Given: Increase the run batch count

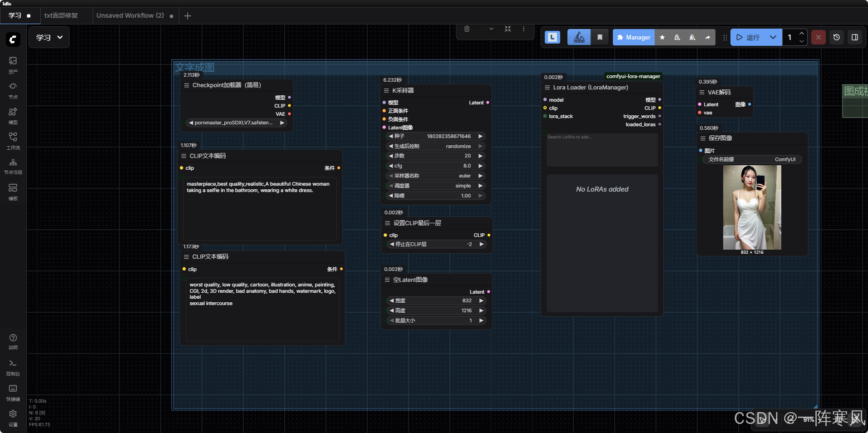Looking at the screenshot, I should point(802,34).
